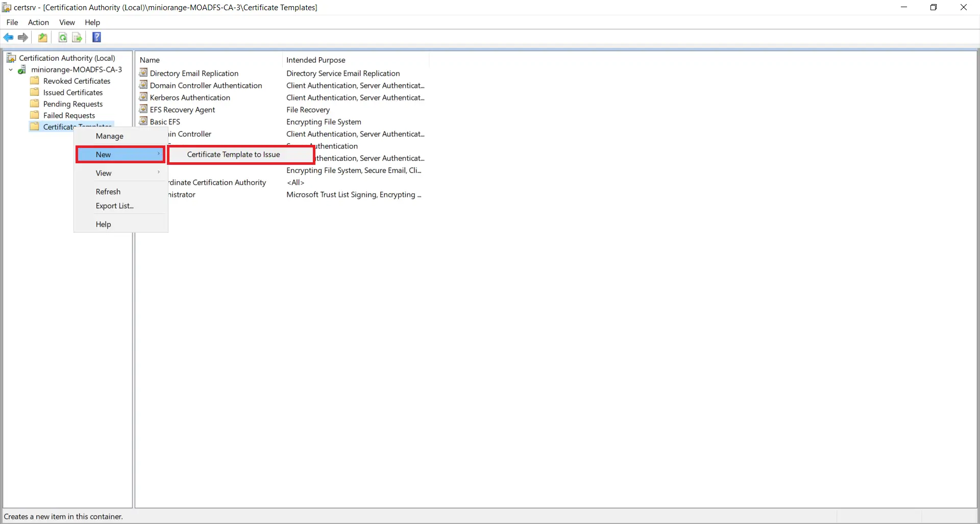Collapse the miniorange-MOADFS-CA-3 tree node
This screenshot has height=524, width=980.
[x=10, y=69]
